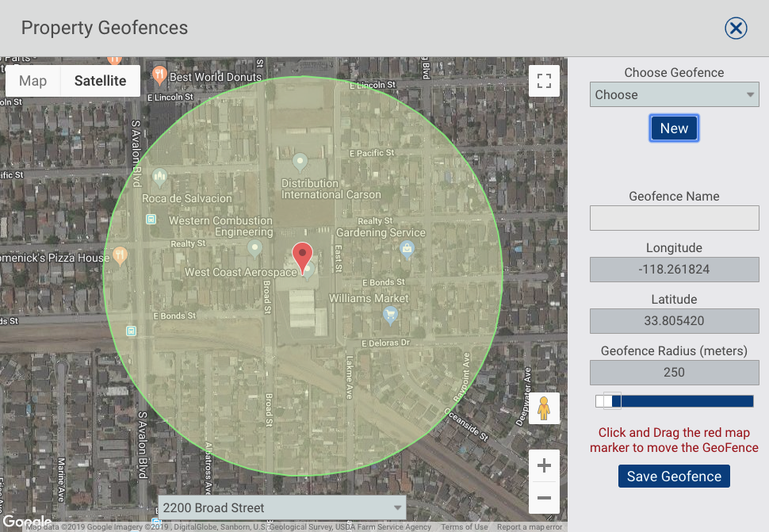The image size is (769, 532).
Task: Click the Geofence Radius field showing 250
Action: (x=675, y=373)
